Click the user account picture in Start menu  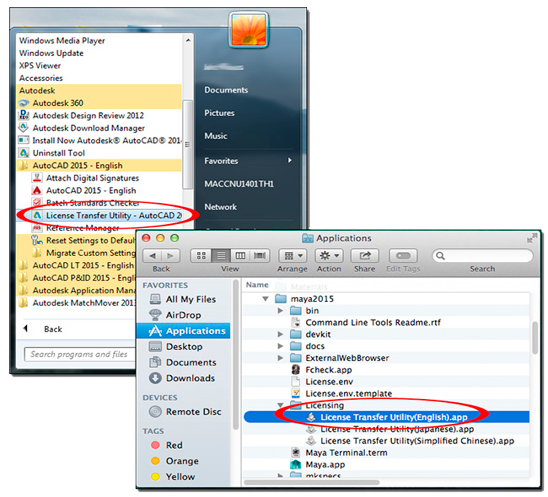[x=249, y=30]
